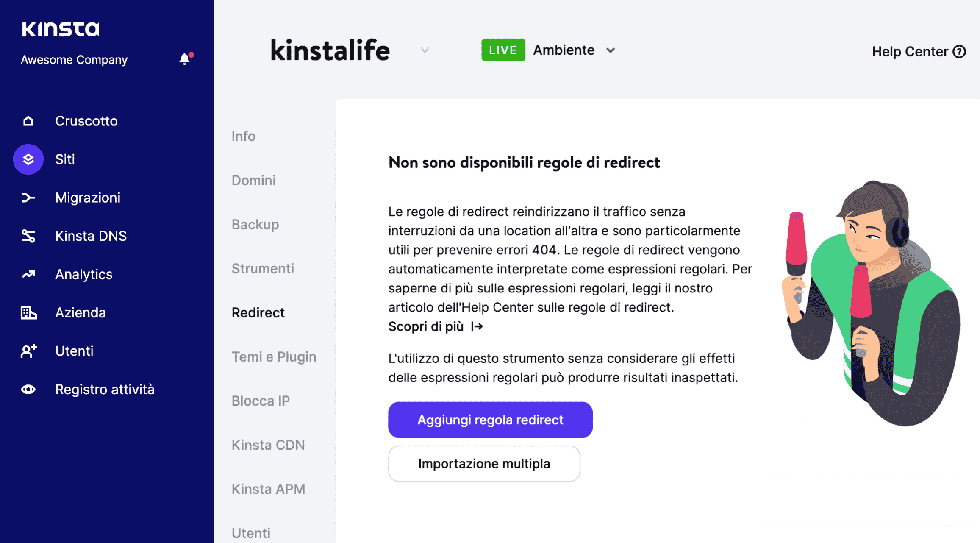
Task: Select the Siti sidebar icon
Action: [28, 159]
